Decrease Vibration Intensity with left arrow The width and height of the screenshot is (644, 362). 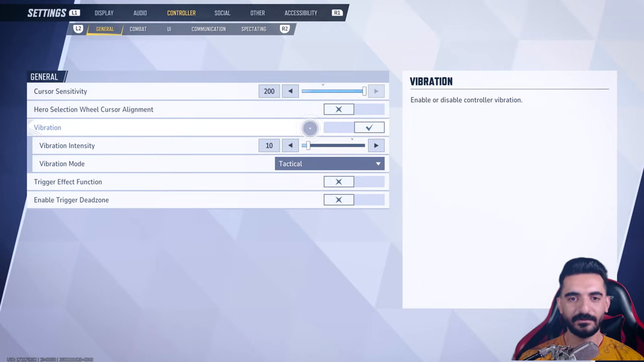coord(290,146)
